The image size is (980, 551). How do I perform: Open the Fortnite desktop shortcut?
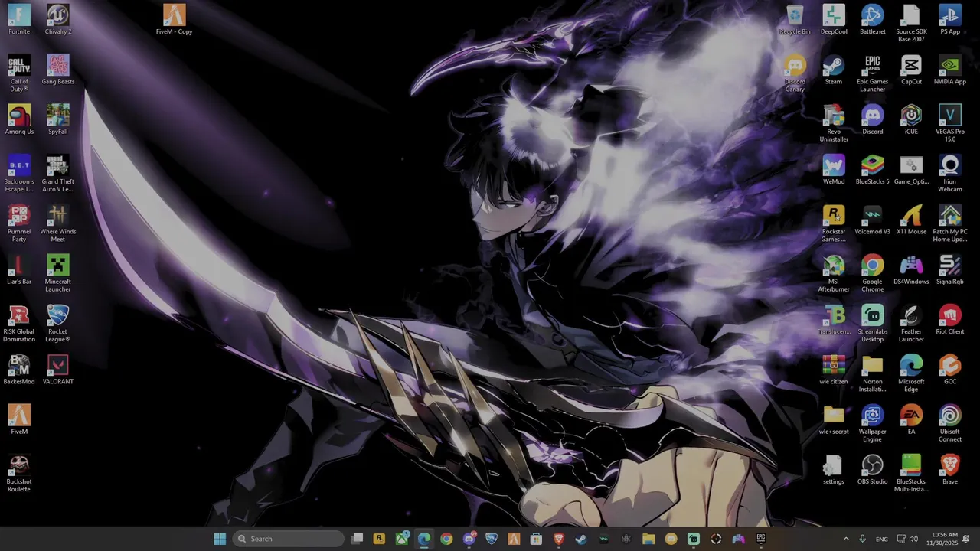coord(19,20)
